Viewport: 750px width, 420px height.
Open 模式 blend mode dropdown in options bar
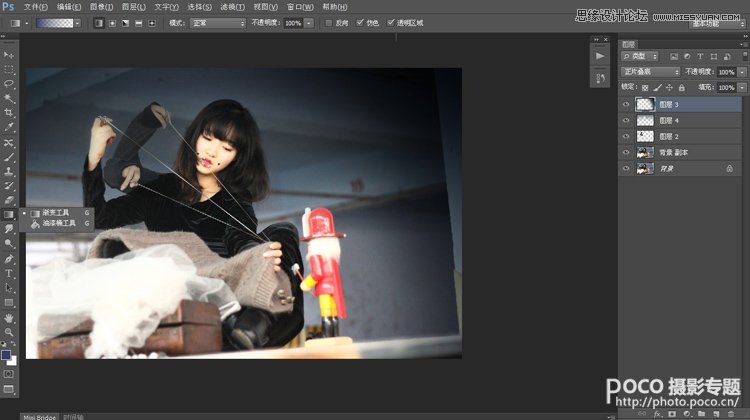point(218,23)
